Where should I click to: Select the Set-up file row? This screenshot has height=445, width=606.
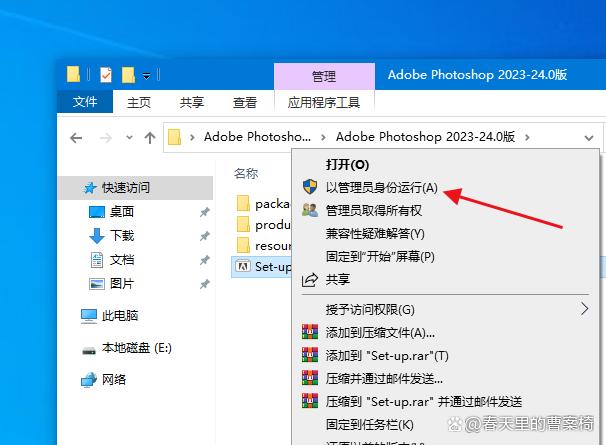[261, 266]
